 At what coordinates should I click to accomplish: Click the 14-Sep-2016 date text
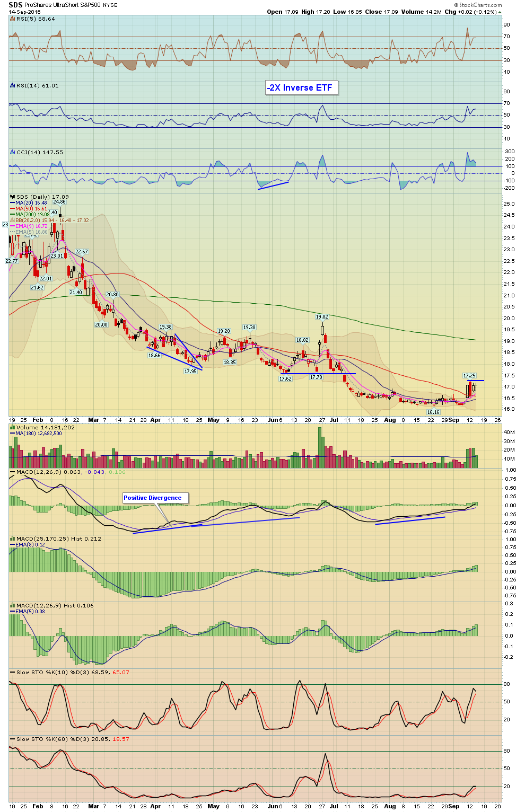point(24,12)
